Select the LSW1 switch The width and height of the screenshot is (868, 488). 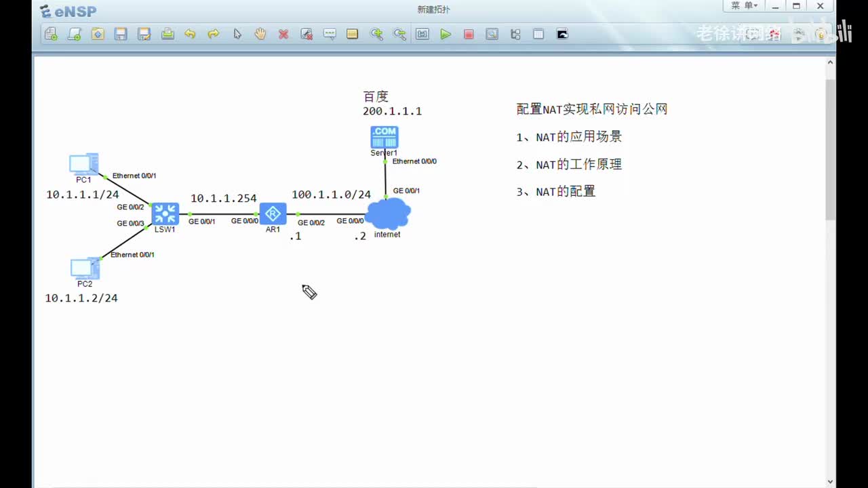click(165, 213)
